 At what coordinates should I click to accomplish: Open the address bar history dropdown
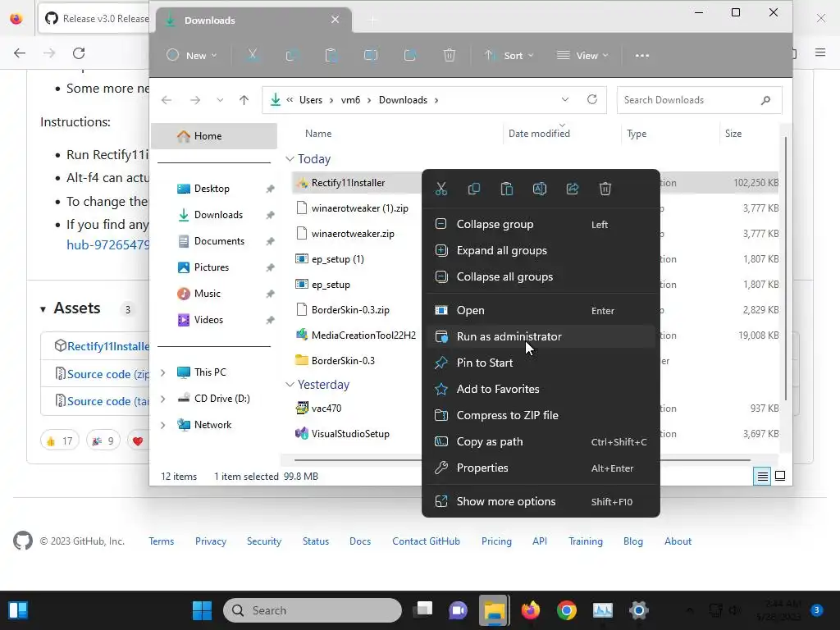point(564,99)
